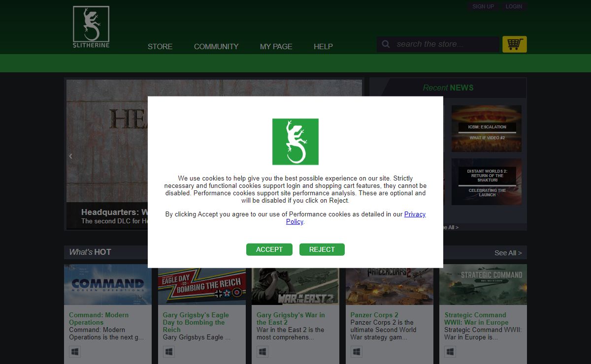Open ICBM: Escalation news thumbnail
The image size is (591, 364).
click(487, 128)
